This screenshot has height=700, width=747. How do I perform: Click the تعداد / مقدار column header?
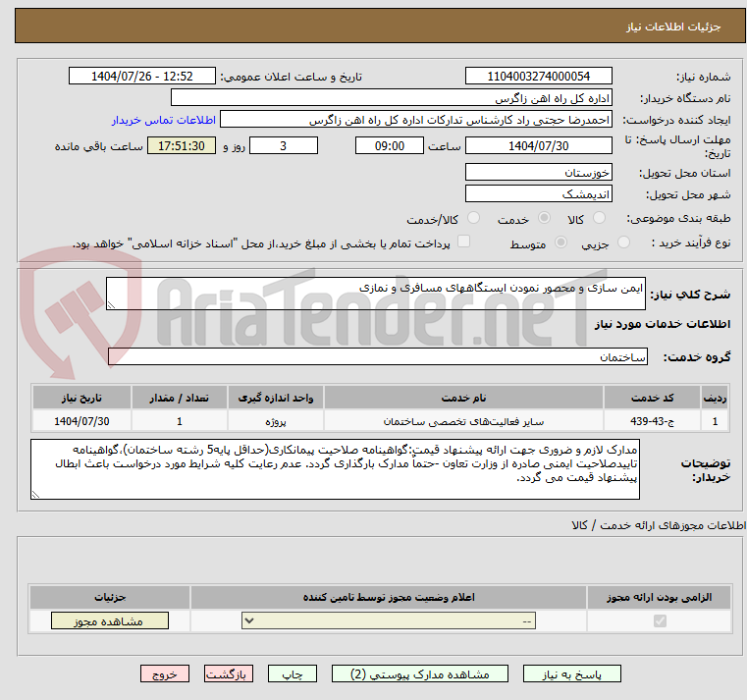179,398
